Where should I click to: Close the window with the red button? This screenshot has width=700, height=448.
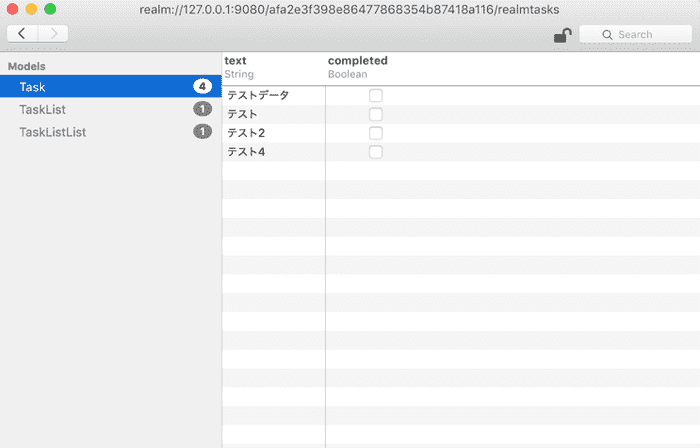pyautogui.click(x=13, y=9)
